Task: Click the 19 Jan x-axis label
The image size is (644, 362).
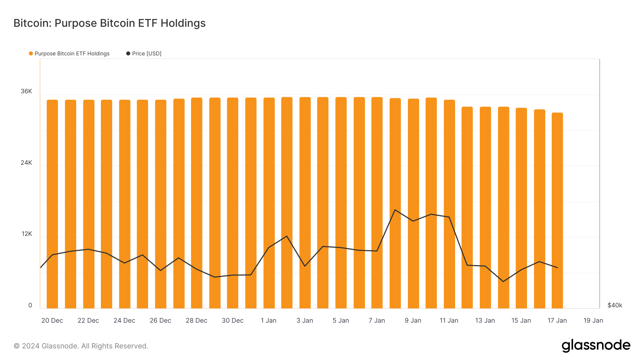Action: coord(593,321)
